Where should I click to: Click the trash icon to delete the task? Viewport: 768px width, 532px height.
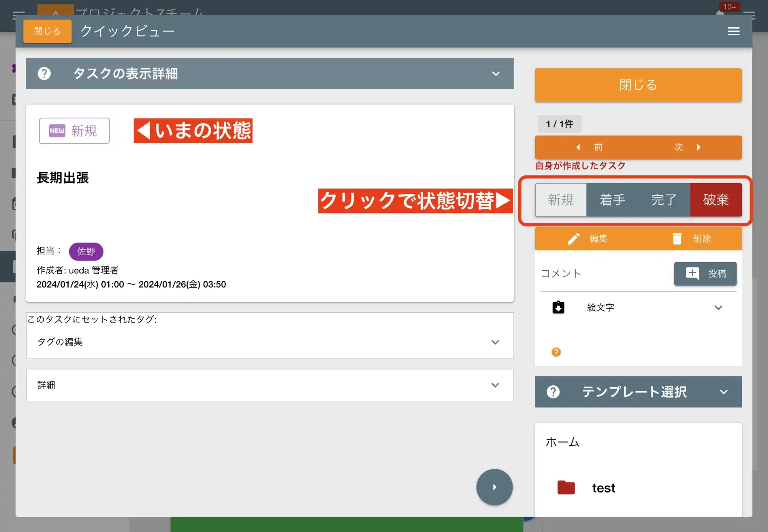coord(677,238)
